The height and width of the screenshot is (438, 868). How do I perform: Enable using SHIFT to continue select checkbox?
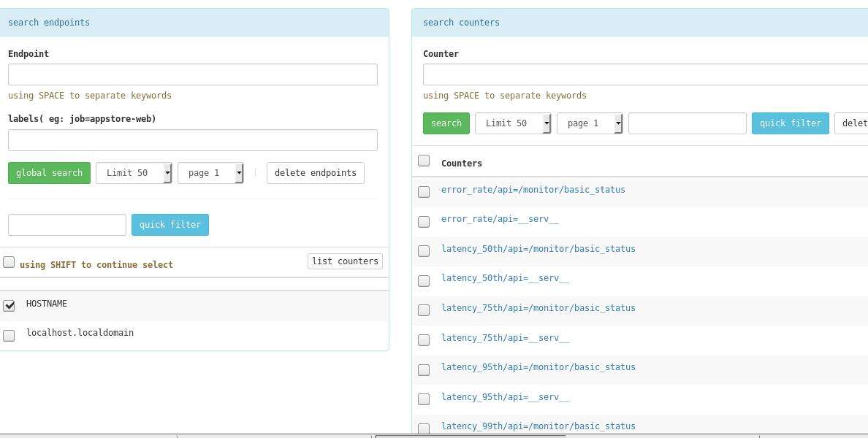9,262
